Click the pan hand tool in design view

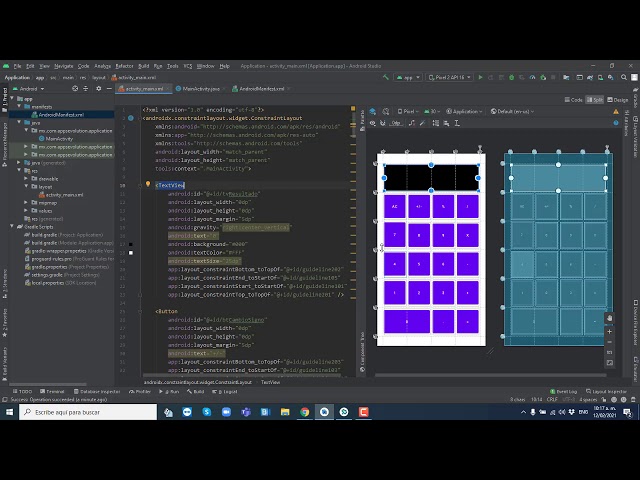coord(609,318)
